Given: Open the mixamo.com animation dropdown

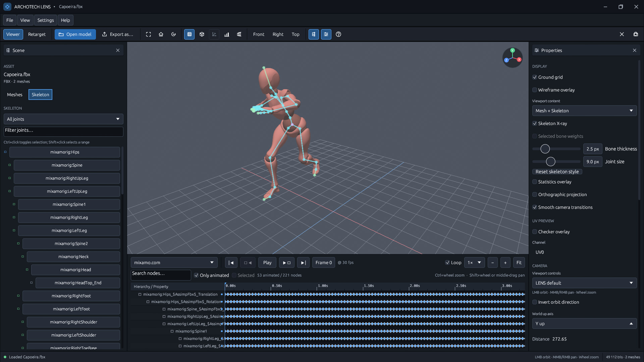Looking at the screenshot, I should point(174,262).
